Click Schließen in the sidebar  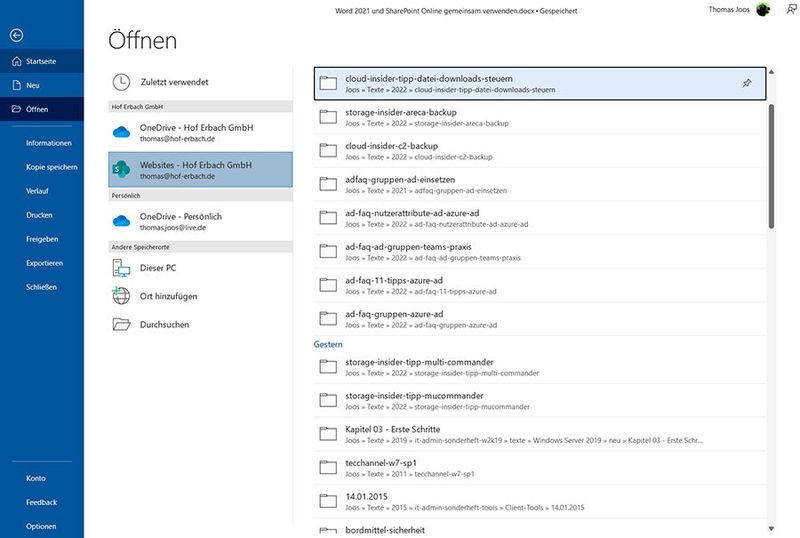tap(41, 287)
